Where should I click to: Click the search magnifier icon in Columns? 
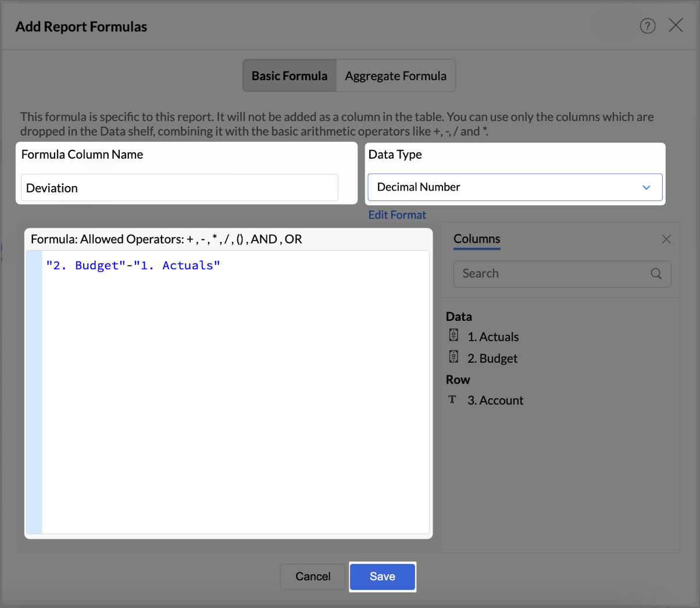(656, 274)
